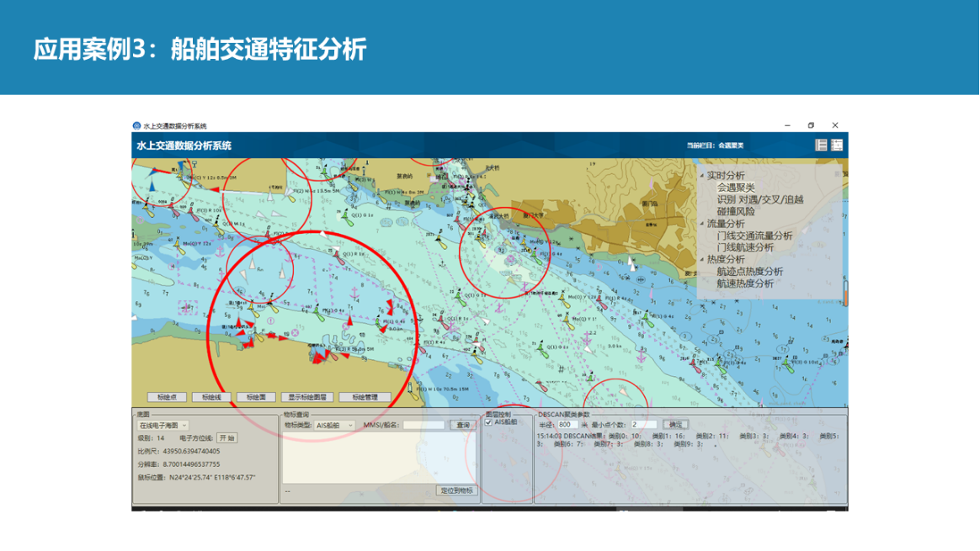The height and width of the screenshot is (551, 980).
Task: Click the 查询 search button
Action: 462,426
